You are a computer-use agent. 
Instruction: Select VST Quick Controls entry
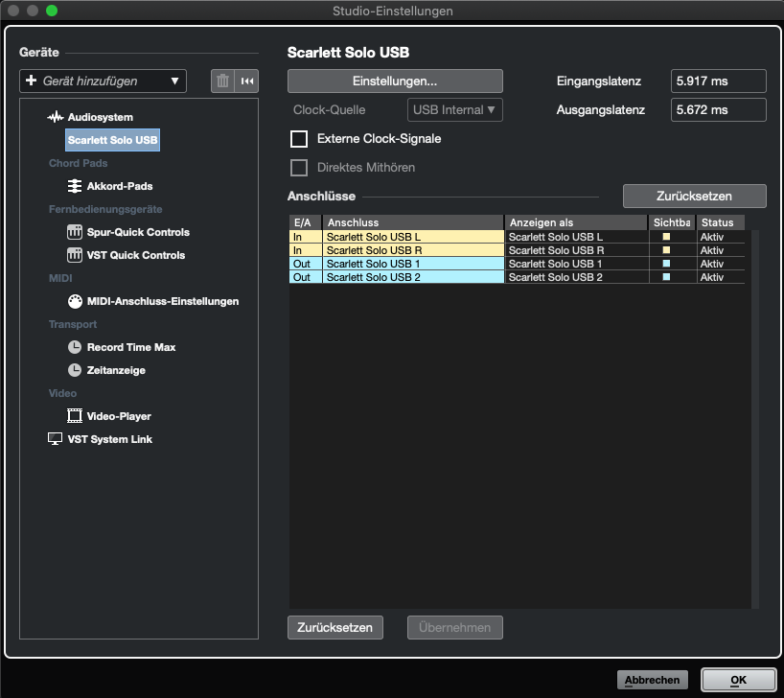click(136, 255)
